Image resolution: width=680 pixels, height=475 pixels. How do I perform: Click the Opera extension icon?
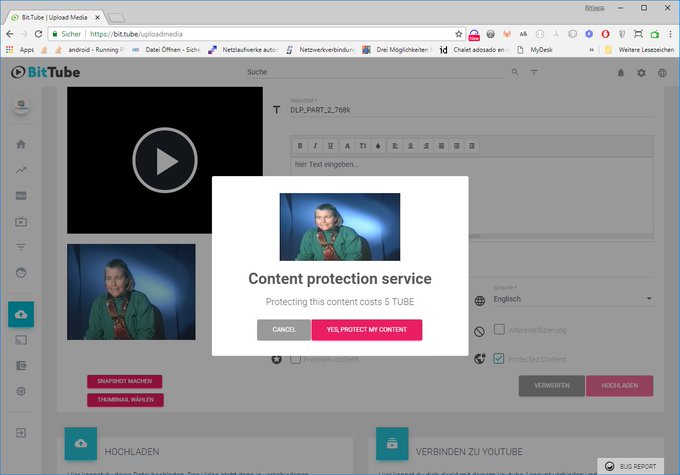tap(605, 34)
